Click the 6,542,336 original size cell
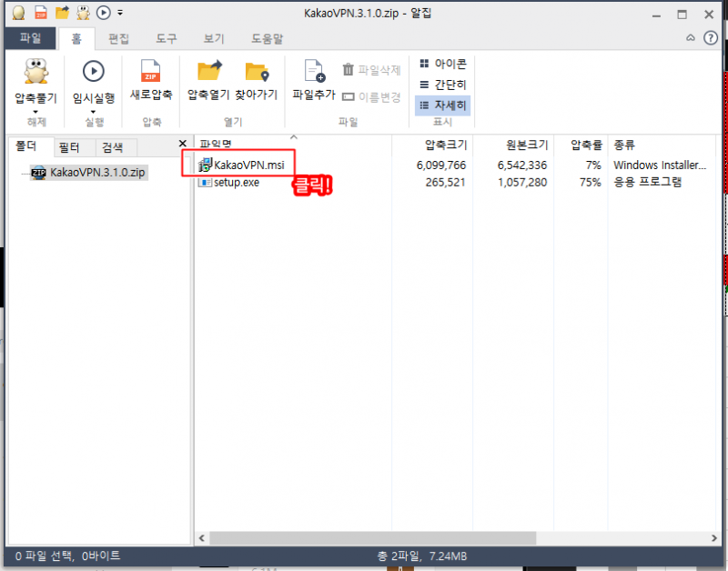The height and width of the screenshot is (571, 728). click(522, 165)
